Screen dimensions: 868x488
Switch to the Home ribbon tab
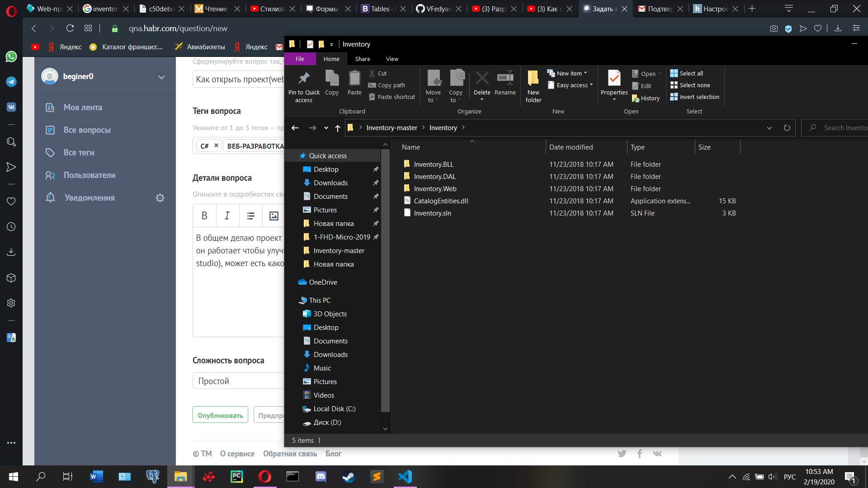331,59
